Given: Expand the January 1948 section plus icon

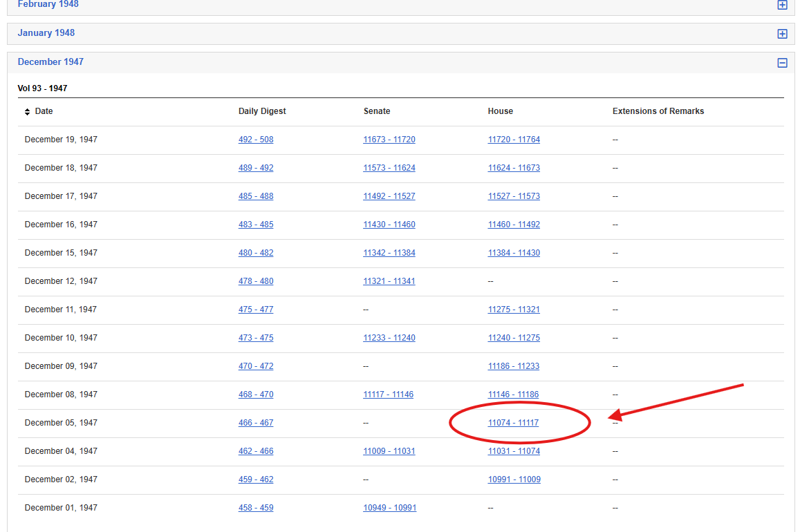Looking at the screenshot, I should click(782, 34).
